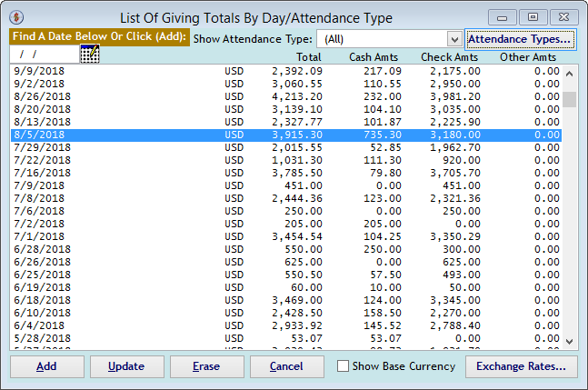Click the list scrollbar up arrow
The height and width of the screenshot is (390, 588).
coord(569,74)
